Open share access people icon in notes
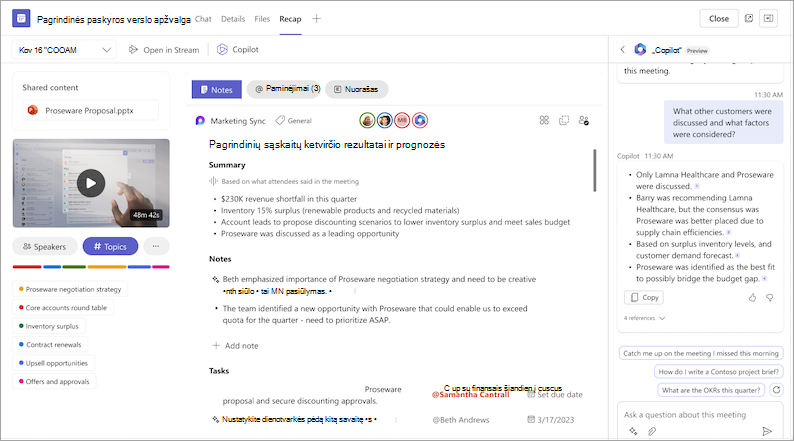Screen dimensions: 794x441 (x=584, y=120)
